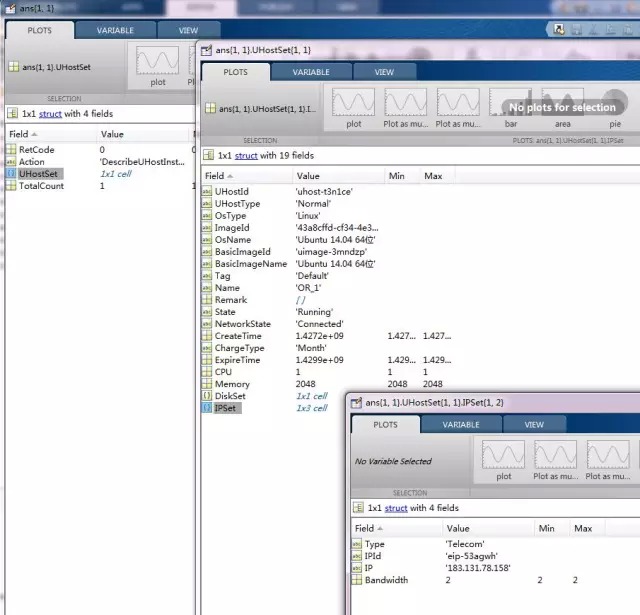Choose the pie chart plot icon
Image resolution: width=640 pixels, height=615 pixels.
click(x=614, y=104)
